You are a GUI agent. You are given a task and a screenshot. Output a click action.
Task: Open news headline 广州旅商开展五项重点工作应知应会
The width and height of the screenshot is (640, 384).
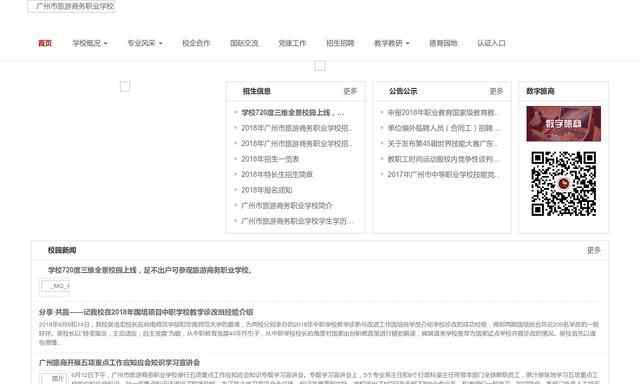[119, 363]
